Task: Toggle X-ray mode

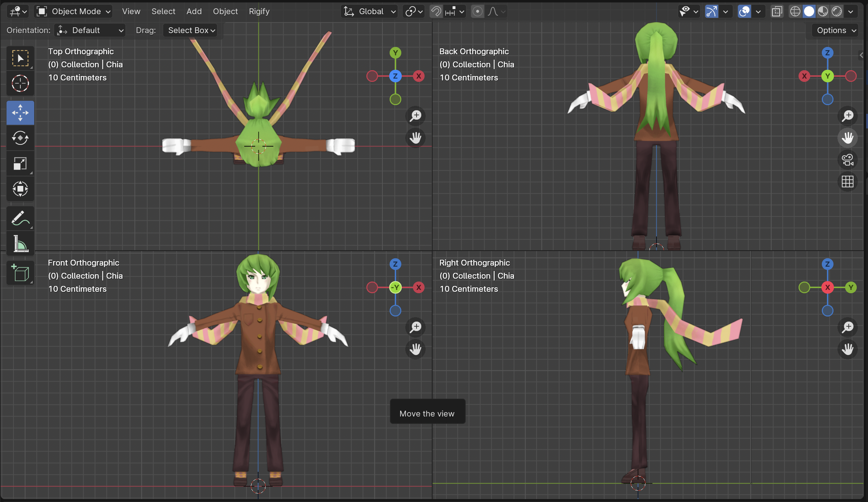Action: point(777,11)
